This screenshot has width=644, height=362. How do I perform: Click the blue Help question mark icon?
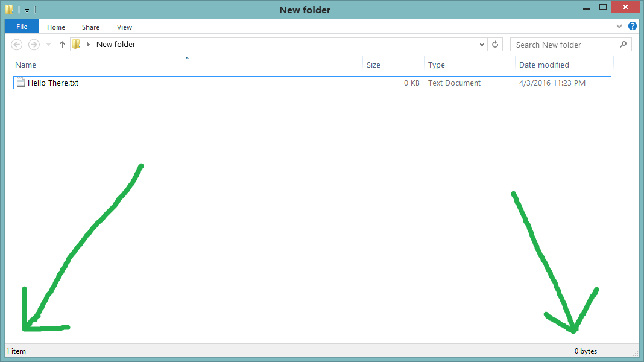point(632,26)
